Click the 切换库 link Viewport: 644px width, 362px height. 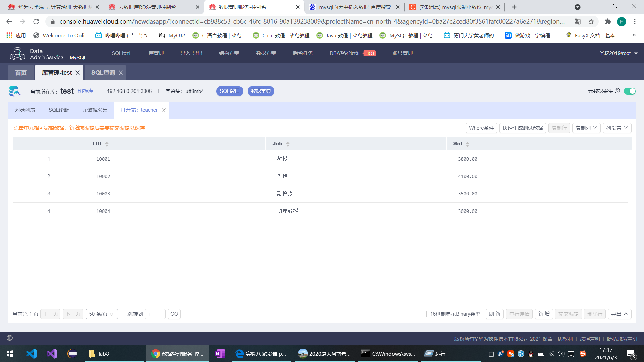(x=86, y=91)
